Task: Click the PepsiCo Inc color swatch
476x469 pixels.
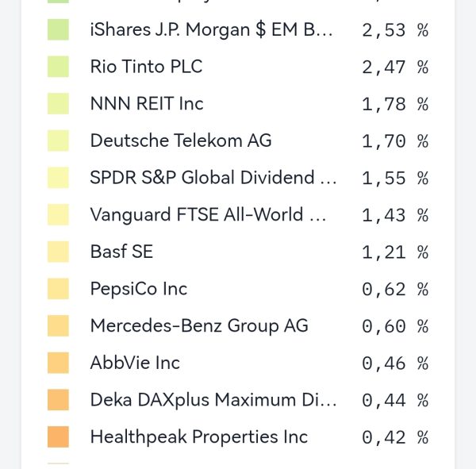Action: coord(58,289)
